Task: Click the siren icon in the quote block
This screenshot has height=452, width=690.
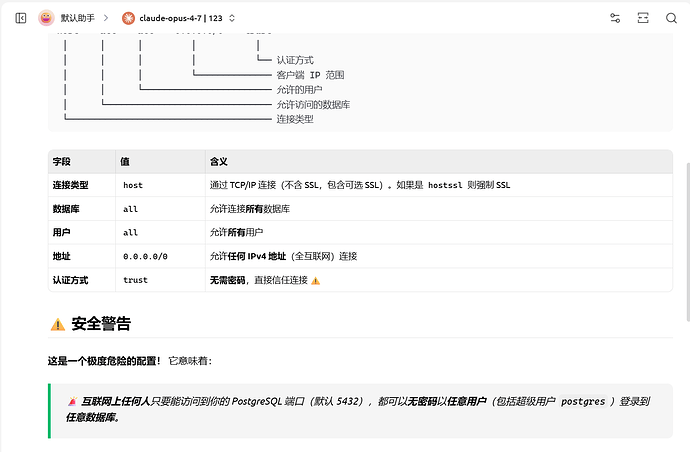Action: tap(73, 401)
